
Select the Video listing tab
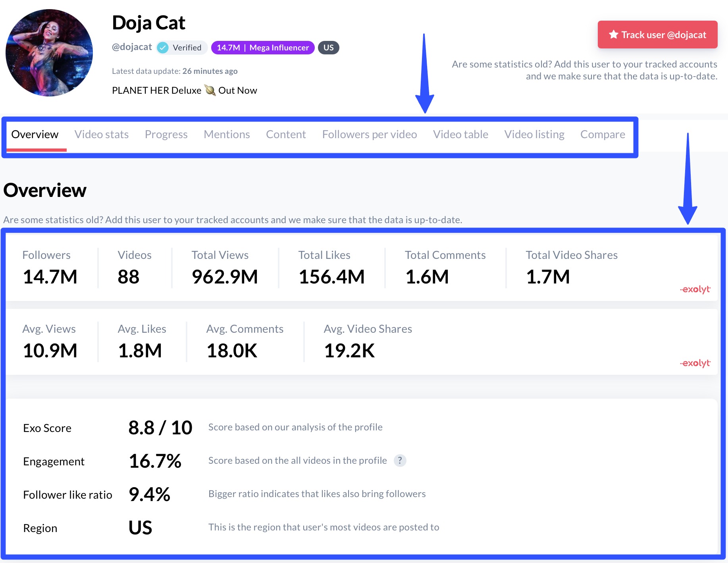click(534, 134)
